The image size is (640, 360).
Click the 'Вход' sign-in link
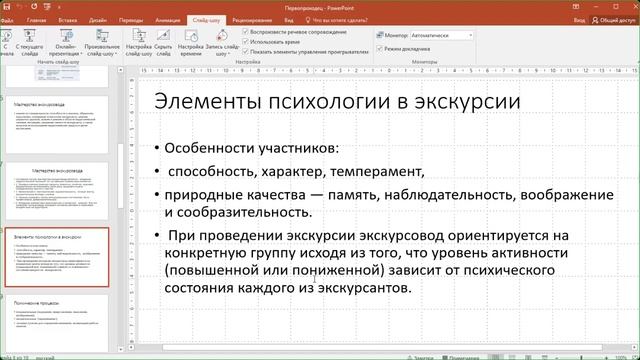579,20
